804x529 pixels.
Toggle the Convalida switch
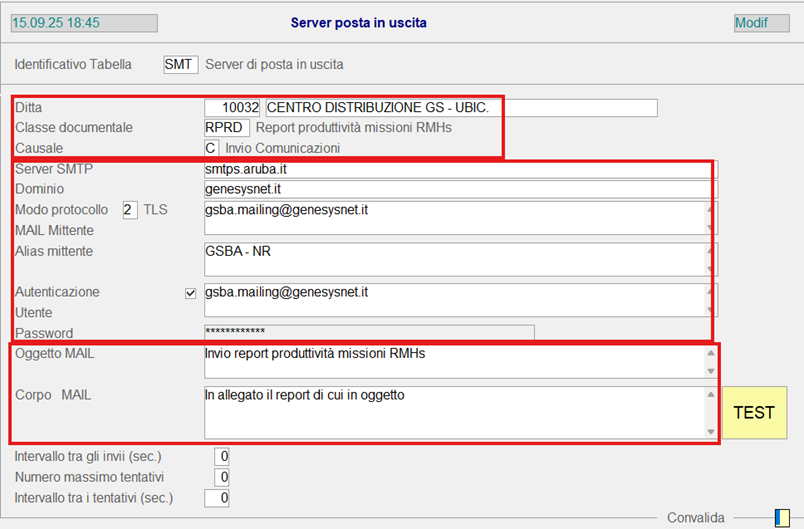[781, 517]
